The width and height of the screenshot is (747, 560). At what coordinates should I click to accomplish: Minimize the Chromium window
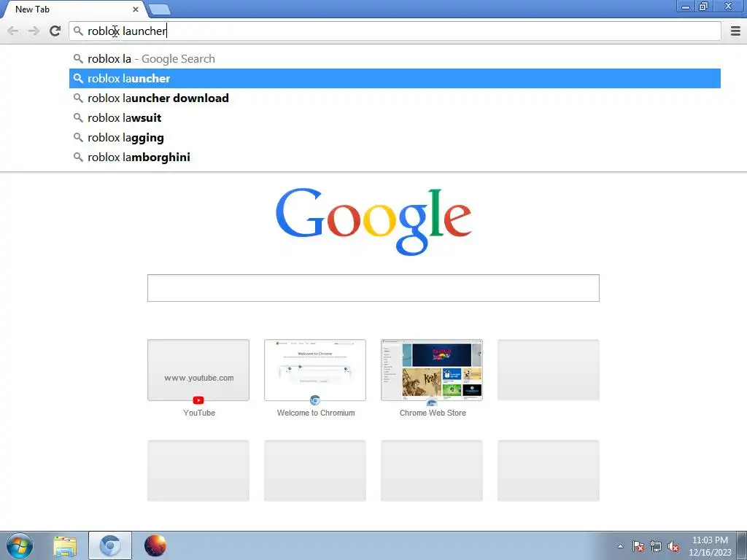686,7
